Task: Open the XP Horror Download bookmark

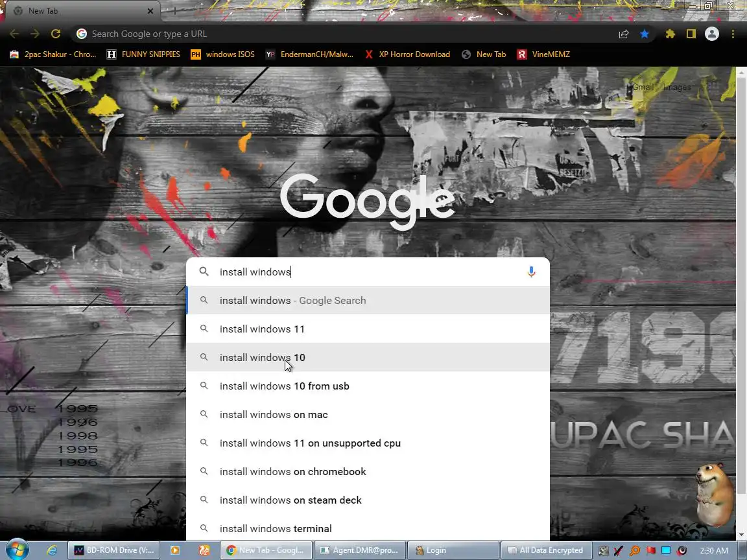Action: coord(407,54)
